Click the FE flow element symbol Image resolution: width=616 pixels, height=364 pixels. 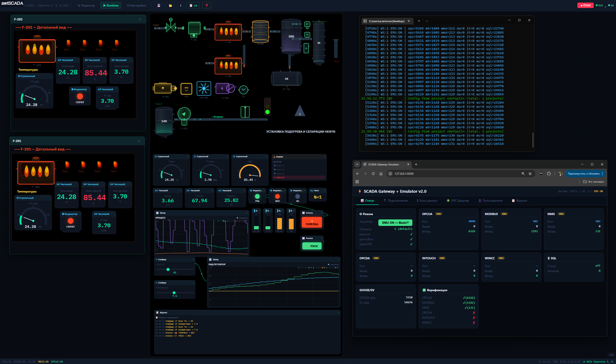point(243,90)
